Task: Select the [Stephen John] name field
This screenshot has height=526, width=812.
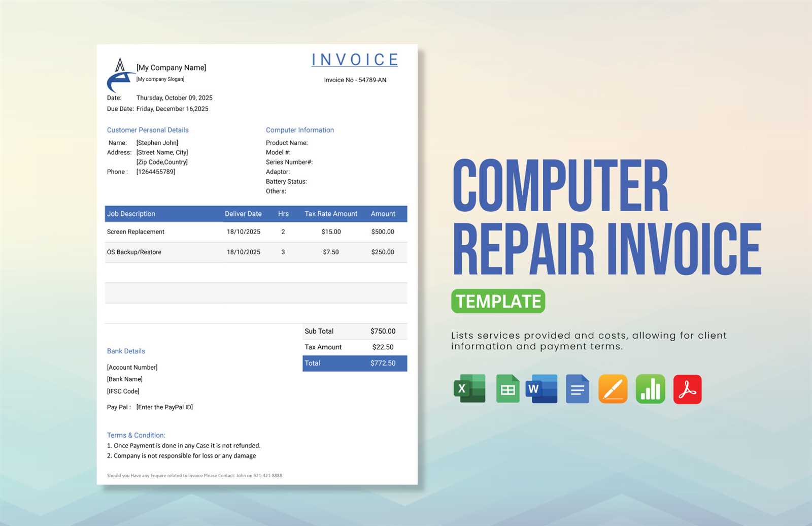Action: (157, 143)
